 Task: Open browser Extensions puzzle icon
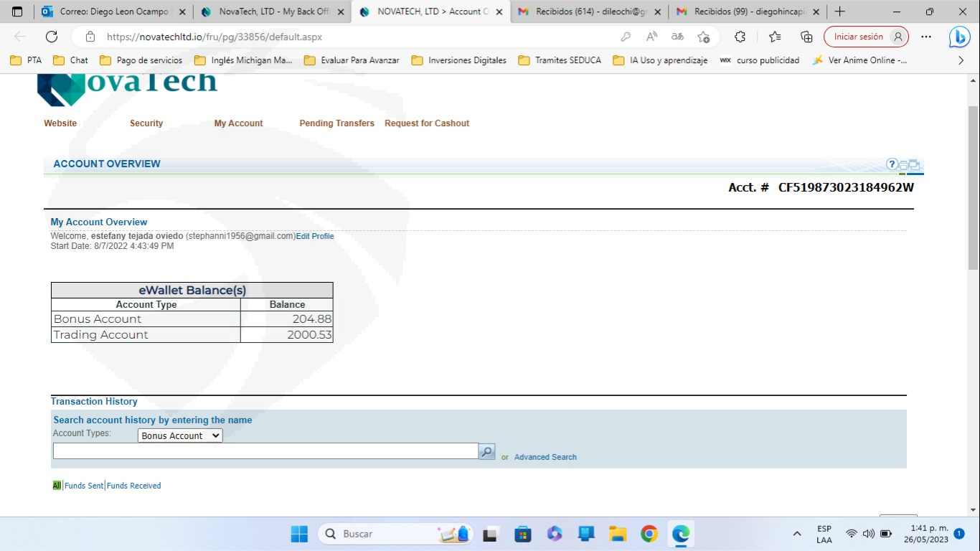(x=740, y=37)
